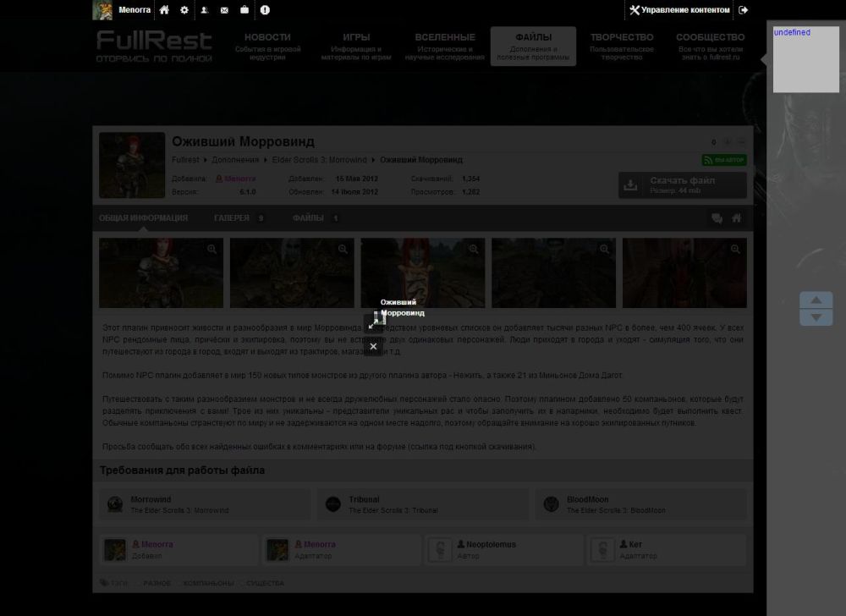Click the Требования для работы файла heading
Screen dimensions: 846x616
tap(183, 470)
